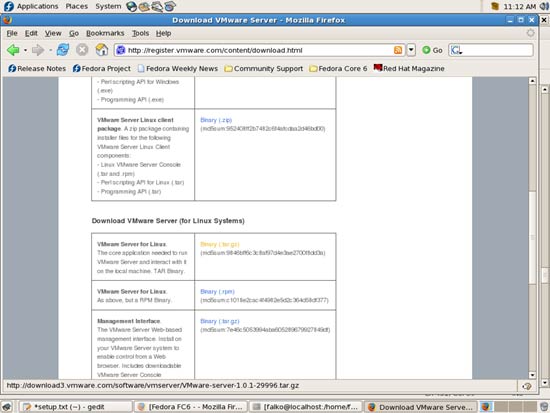
Task: Open the File menu
Action: [x=12, y=33]
